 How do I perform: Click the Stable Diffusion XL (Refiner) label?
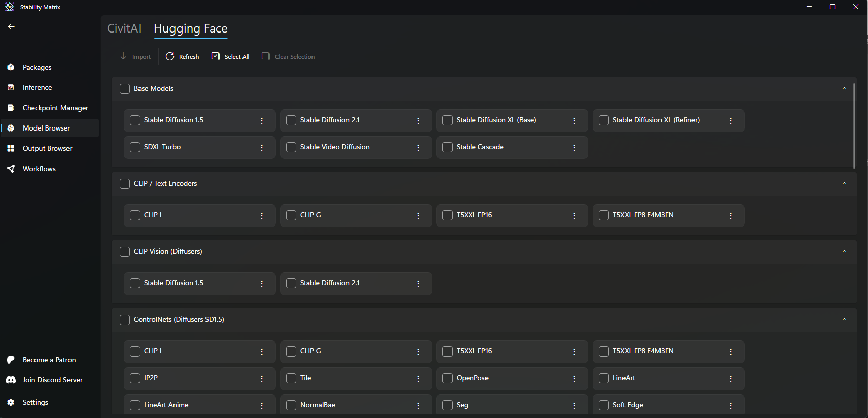pyautogui.click(x=656, y=120)
